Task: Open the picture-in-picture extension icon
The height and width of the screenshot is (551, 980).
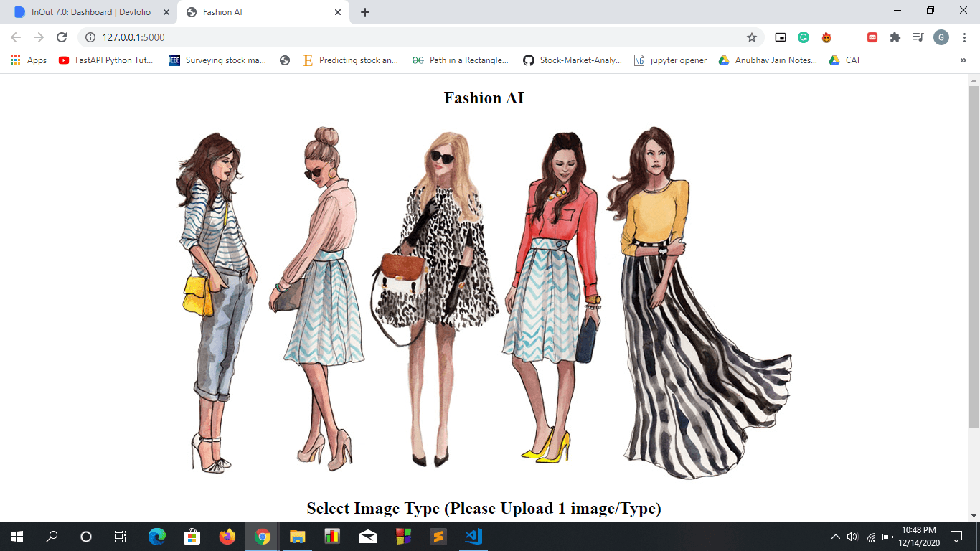Action: click(x=781, y=37)
